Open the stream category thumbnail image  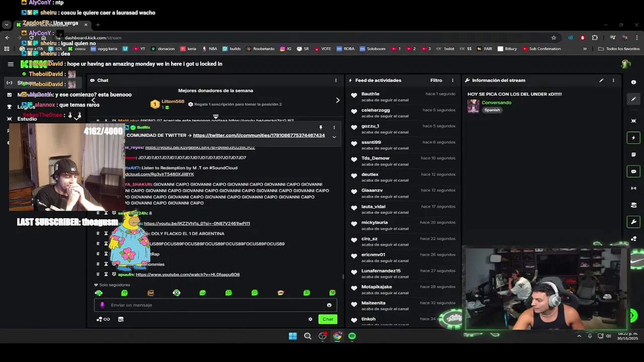(x=473, y=106)
